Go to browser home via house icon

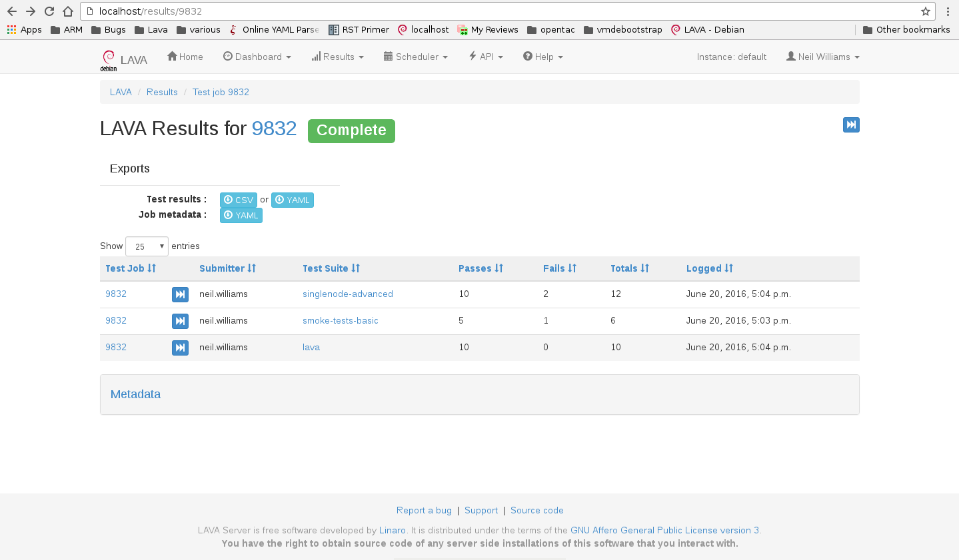click(x=68, y=11)
